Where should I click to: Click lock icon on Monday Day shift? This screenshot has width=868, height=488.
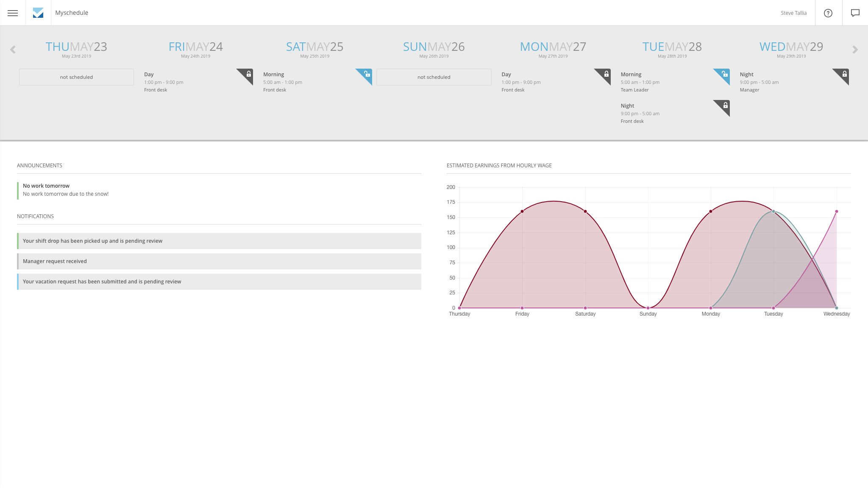pos(606,74)
